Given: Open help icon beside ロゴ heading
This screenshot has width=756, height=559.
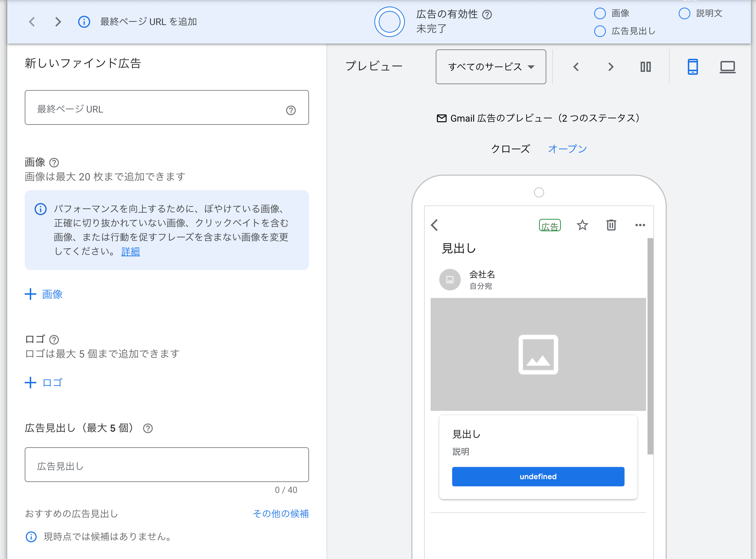Looking at the screenshot, I should [54, 339].
